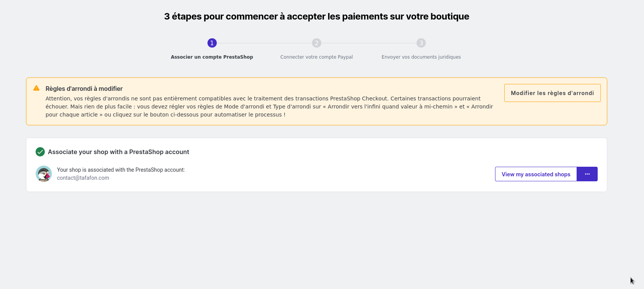
Task: Click the orange warning triangle icon
Action: tap(36, 88)
